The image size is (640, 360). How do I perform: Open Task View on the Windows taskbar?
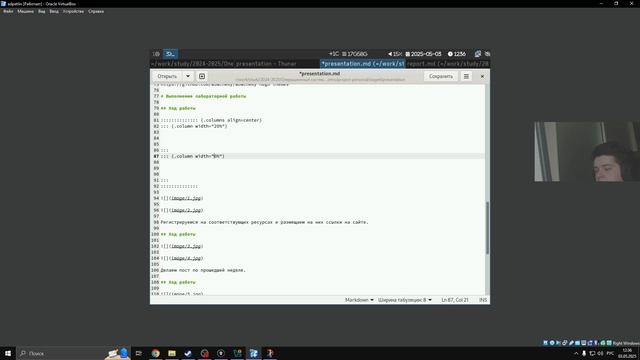(138, 353)
